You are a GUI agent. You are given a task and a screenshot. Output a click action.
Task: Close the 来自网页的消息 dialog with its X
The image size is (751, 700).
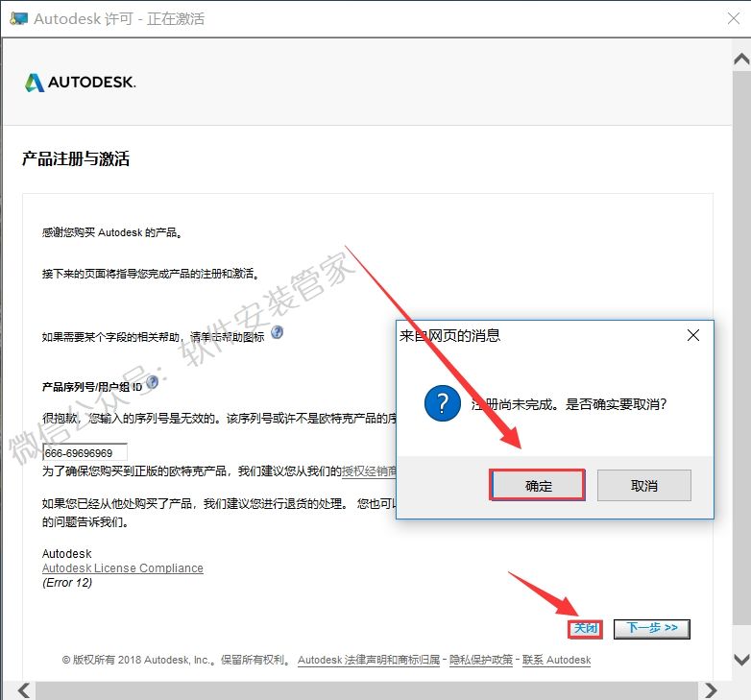693,335
